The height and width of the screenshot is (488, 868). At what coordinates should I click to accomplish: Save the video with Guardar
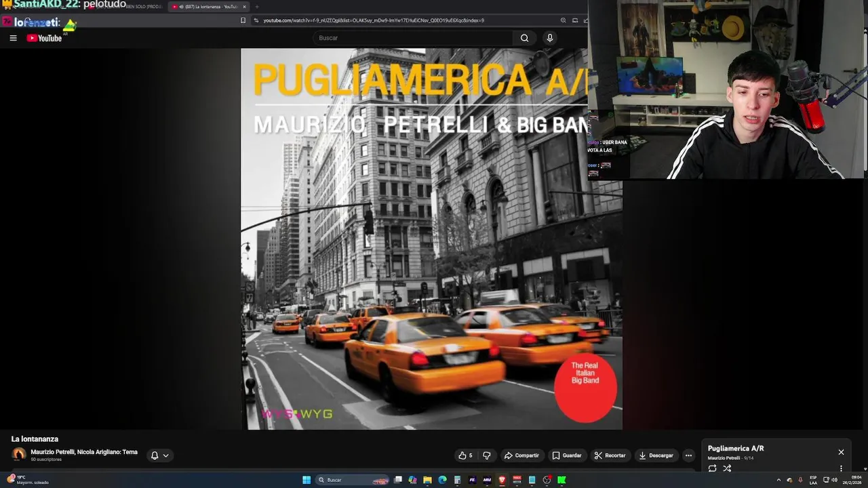pos(567,455)
